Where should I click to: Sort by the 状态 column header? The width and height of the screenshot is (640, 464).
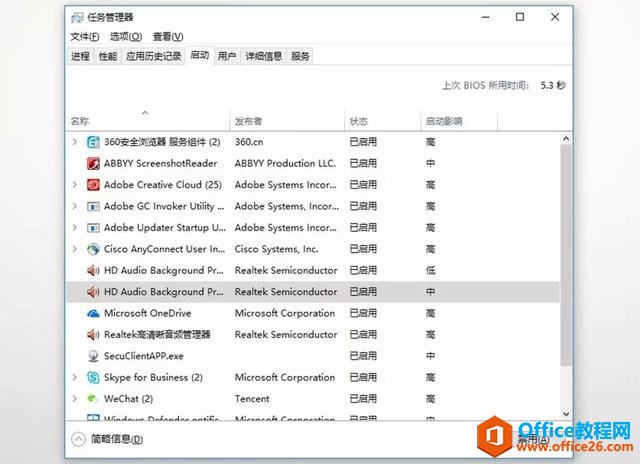[383, 120]
